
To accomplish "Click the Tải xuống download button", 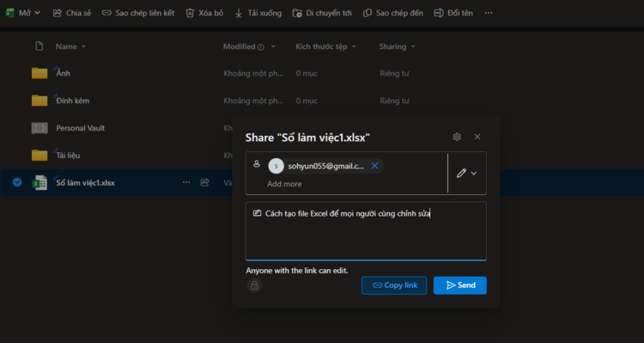I will pyautogui.click(x=258, y=13).
